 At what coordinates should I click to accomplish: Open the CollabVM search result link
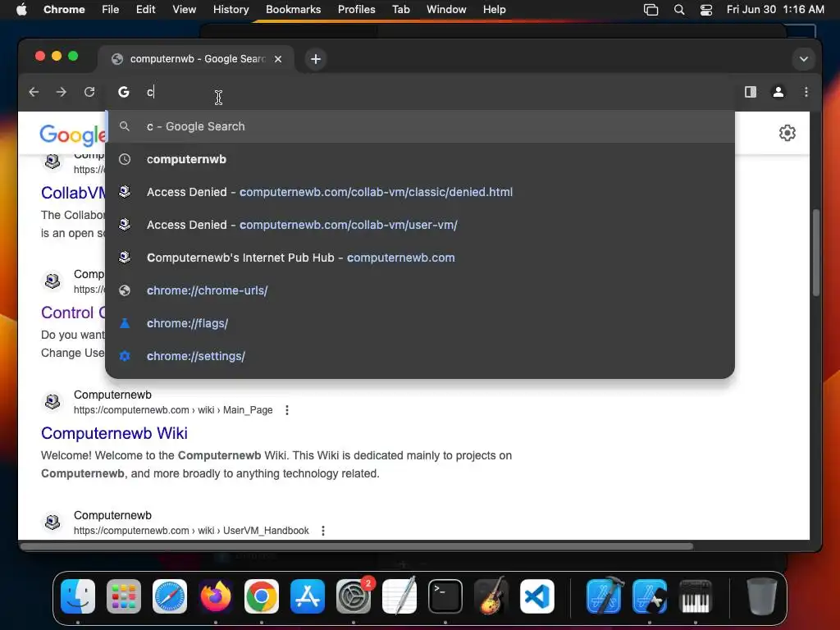click(x=73, y=192)
